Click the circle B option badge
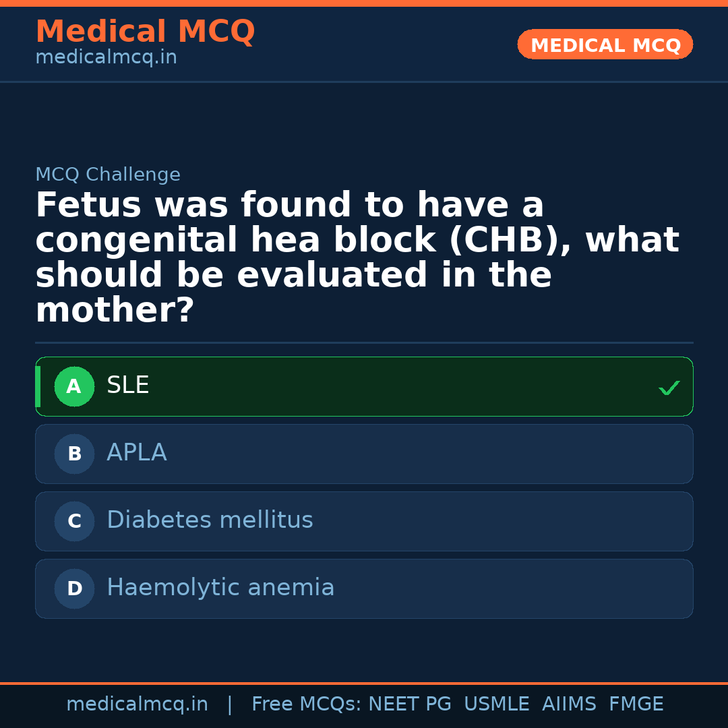The height and width of the screenshot is (728, 728). (x=74, y=454)
